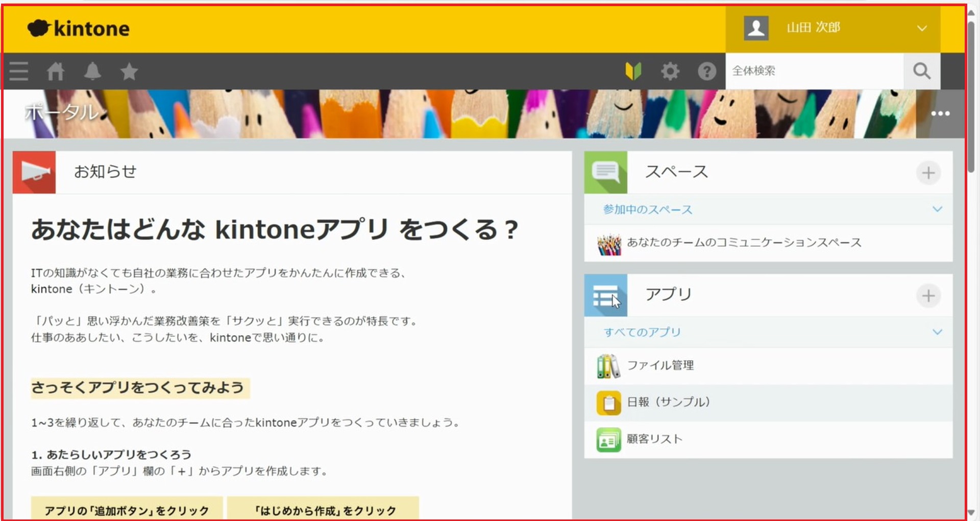Click the green ID card icon for 顧客リスト
Screen dimensions: 980x521
click(609, 440)
